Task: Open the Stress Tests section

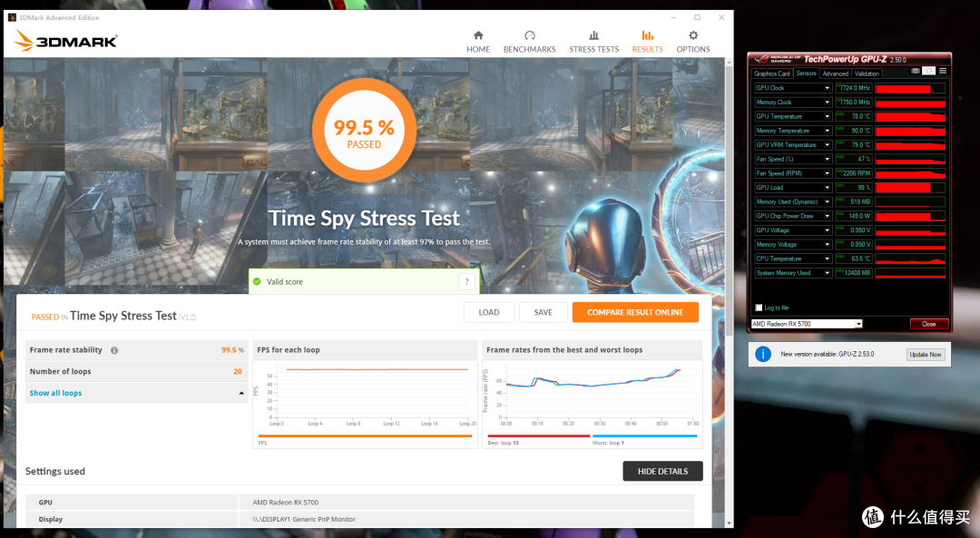Action: coord(593,42)
